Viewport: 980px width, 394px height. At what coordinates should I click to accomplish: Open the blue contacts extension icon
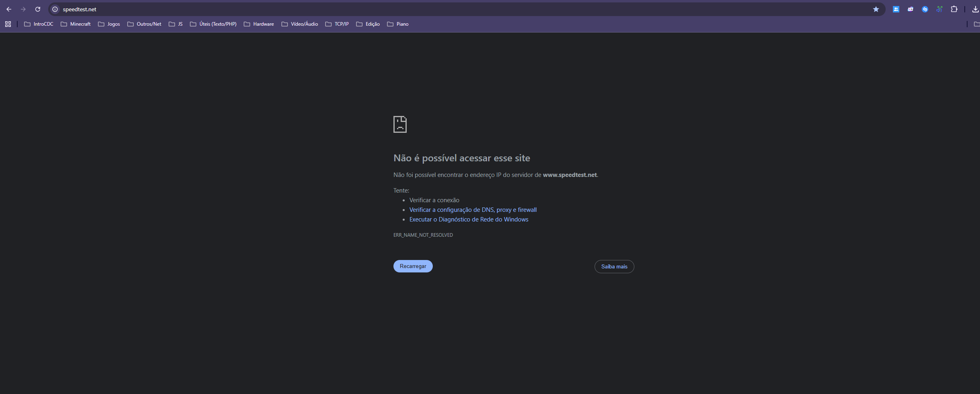tap(896, 9)
